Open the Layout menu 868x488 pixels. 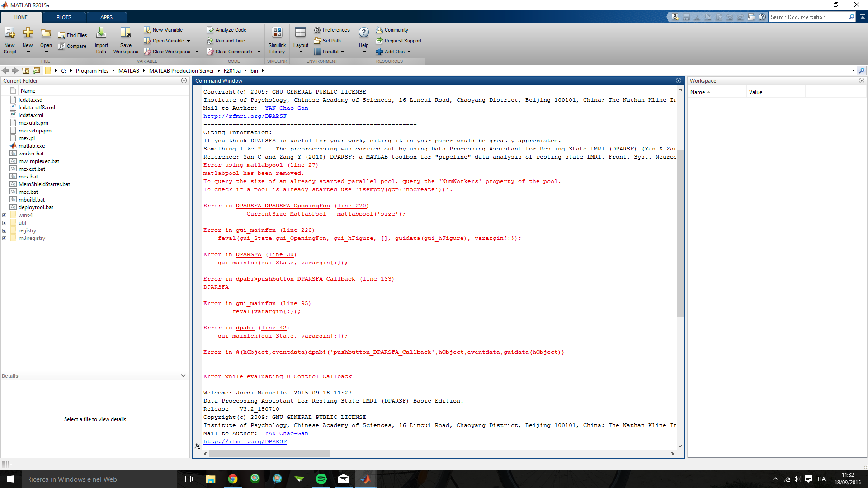point(301,40)
